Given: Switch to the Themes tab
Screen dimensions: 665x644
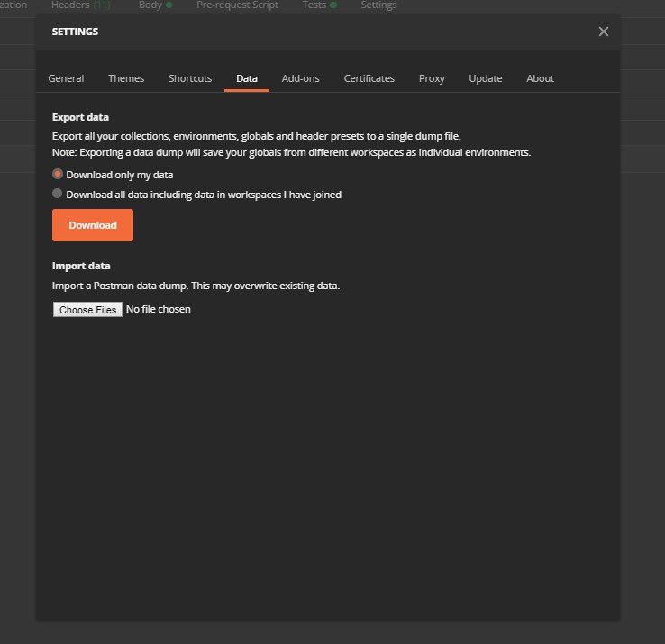Looking at the screenshot, I should coord(126,78).
